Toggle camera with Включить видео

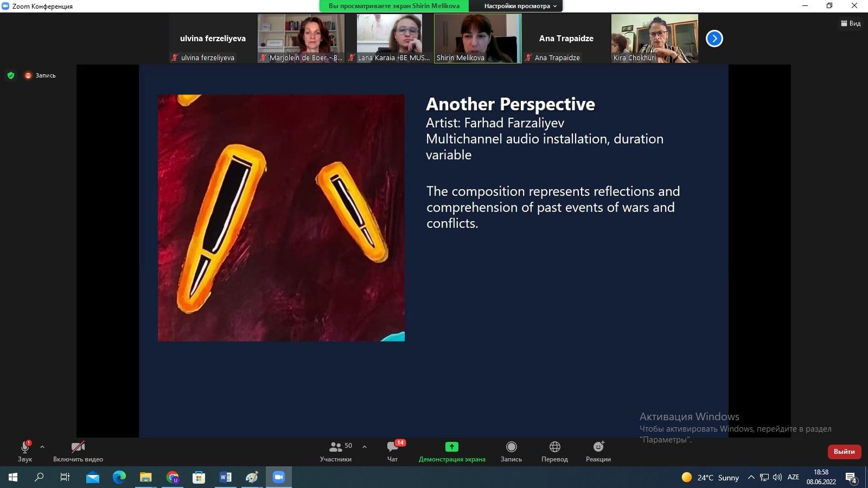coord(78,447)
